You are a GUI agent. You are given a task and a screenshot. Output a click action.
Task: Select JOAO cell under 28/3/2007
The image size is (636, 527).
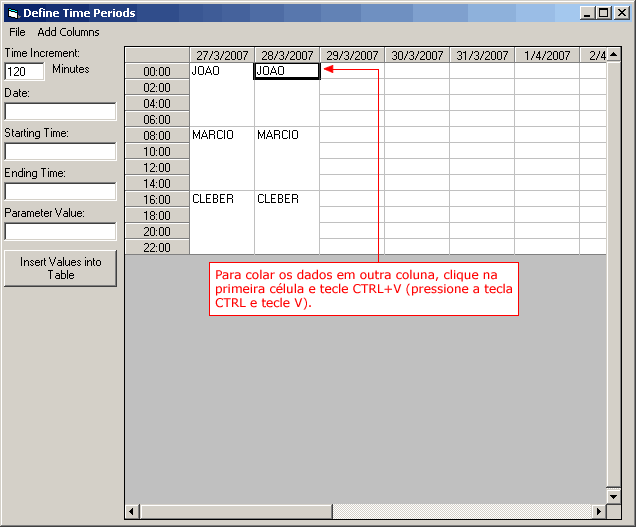(287, 71)
